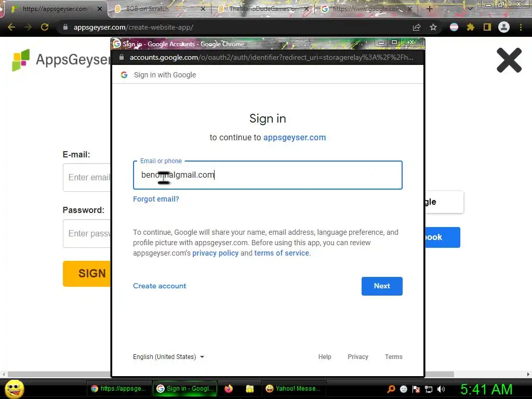Image resolution: width=532 pixels, height=399 pixels.
Task: Open the volume speaker tray icon
Action: (441, 389)
